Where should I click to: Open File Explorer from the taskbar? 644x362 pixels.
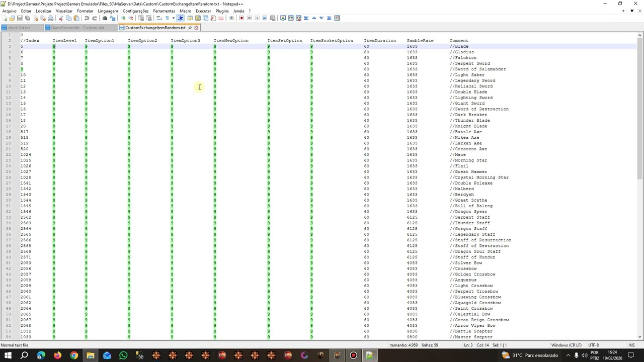point(90,356)
